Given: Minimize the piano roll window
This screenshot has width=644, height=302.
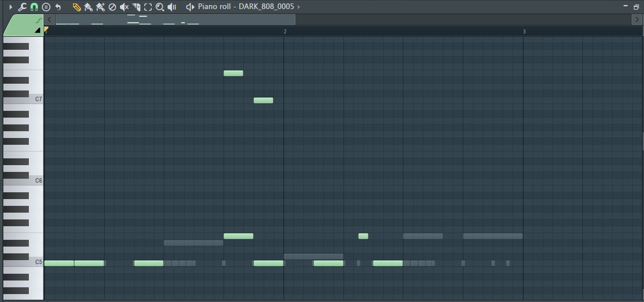Looking at the screenshot, I should click(x=625, y=6).
